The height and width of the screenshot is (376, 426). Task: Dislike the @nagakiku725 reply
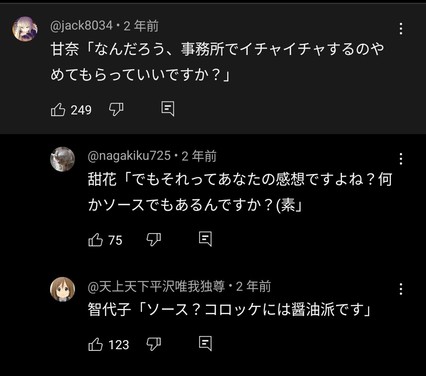pos(154,239)
